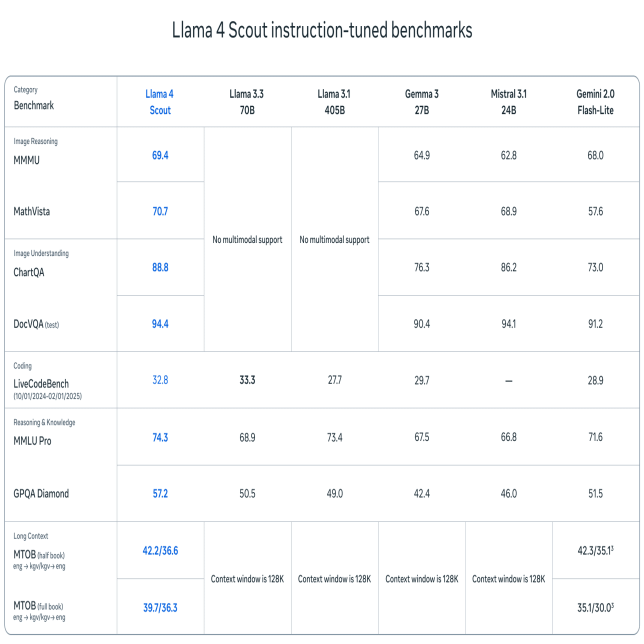Click the MathVista benchmark label

coord(31,211)
